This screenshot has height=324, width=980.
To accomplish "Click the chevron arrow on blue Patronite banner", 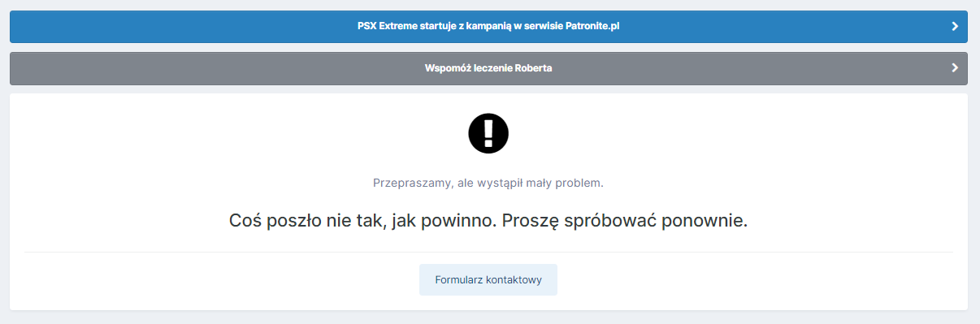I will (955, 27).
